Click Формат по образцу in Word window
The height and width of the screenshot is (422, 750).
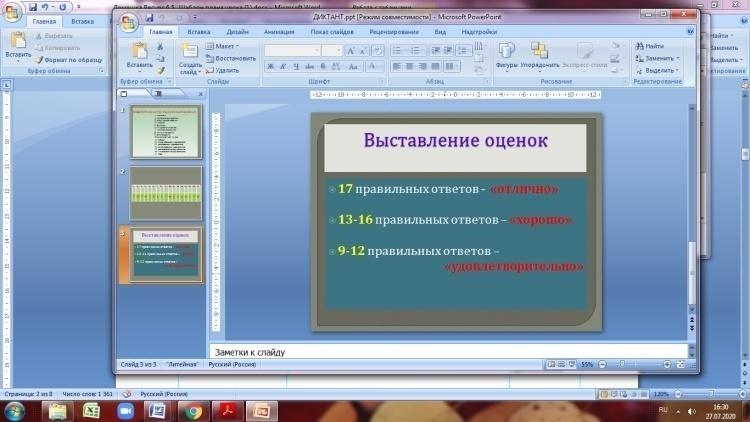(69, 60)
